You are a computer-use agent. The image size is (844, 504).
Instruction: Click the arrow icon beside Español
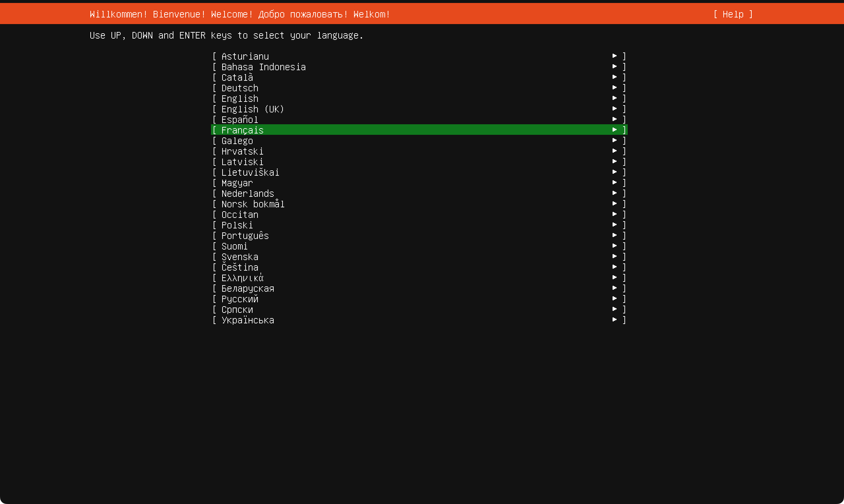(614, 119)
